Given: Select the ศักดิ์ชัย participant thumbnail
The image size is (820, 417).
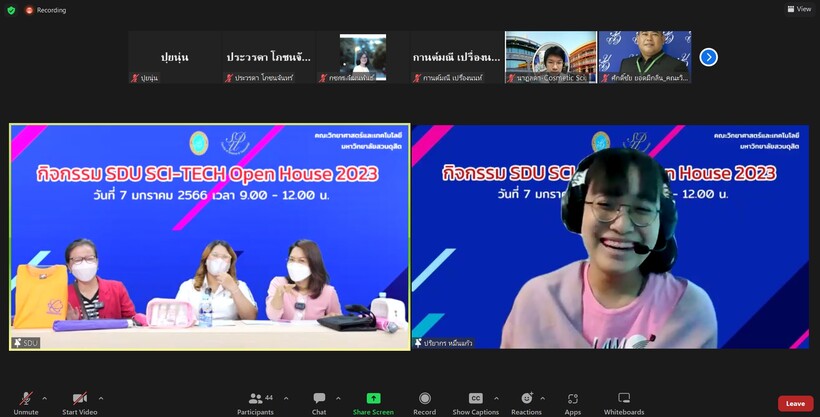Looking at the screenshot, I should pos(645,57).
